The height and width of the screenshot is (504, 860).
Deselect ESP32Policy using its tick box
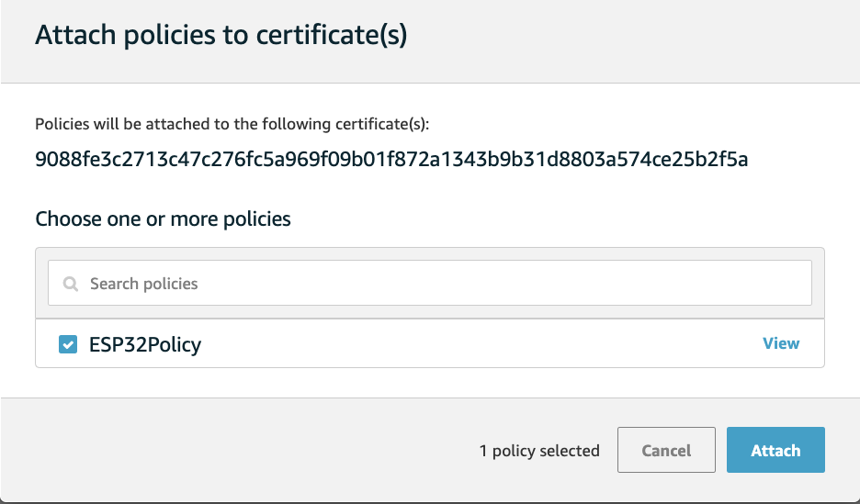[68, 344]
